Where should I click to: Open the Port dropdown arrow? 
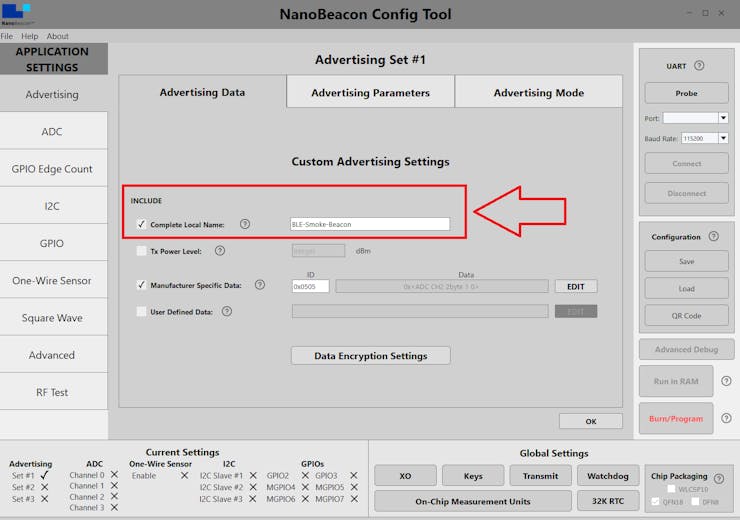(723, 117)
